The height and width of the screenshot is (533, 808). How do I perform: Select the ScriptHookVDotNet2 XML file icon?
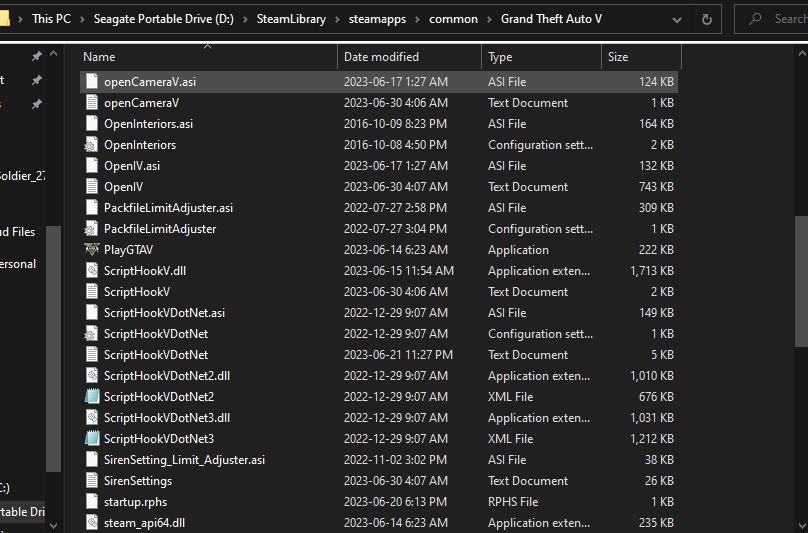(92, 397)
